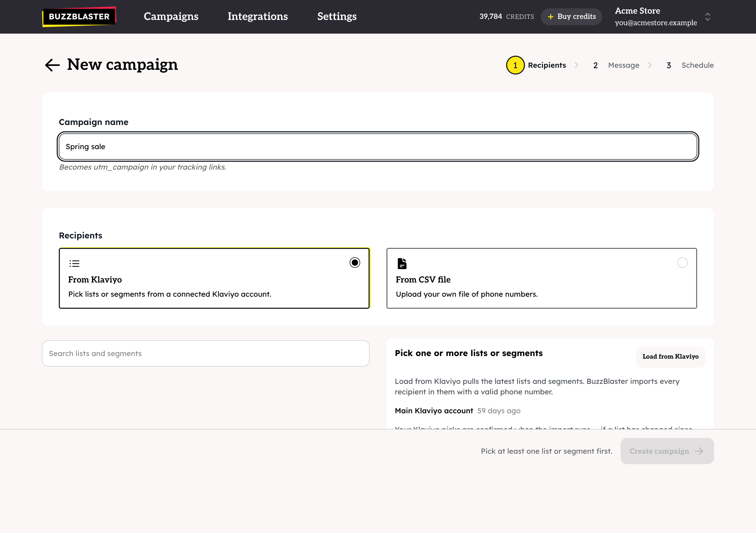Click the step 2 number

[x=595, y=65]
